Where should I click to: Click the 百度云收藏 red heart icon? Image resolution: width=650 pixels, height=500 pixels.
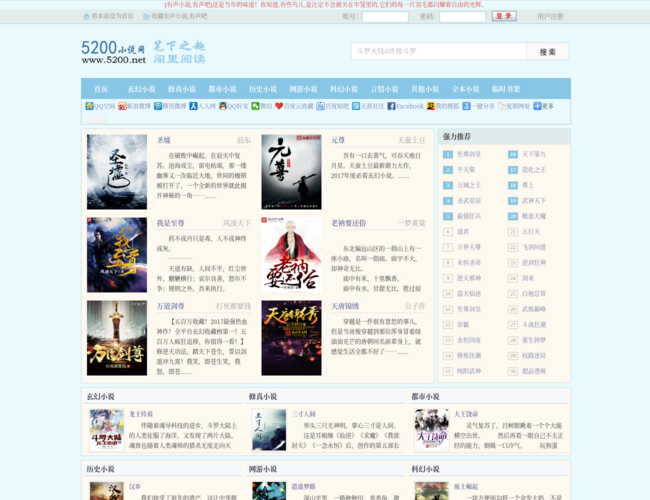pyautogui.click(x=279, y=106)
